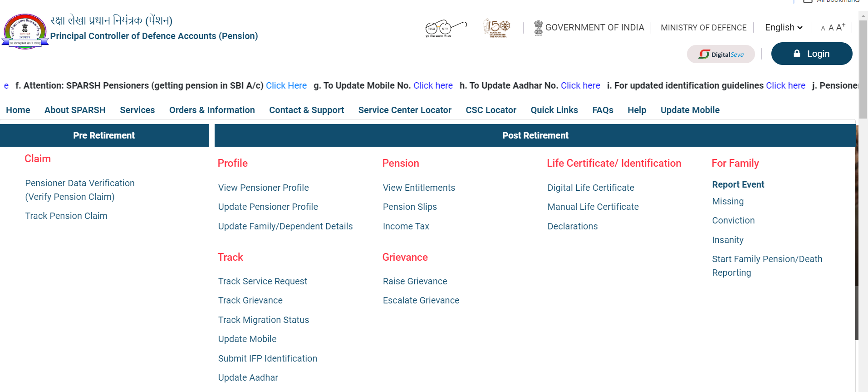
Task: Switch to the Pre Retirement tab
Action: click(104, 135)
